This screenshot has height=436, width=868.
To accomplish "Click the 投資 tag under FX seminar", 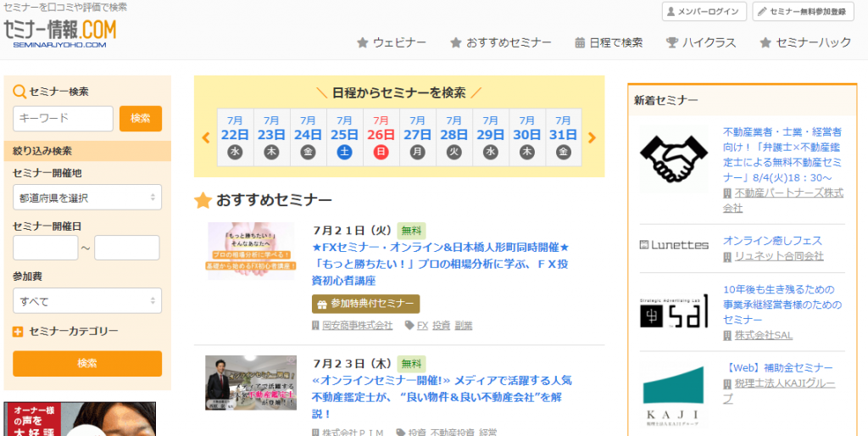I will coord(441,325).
